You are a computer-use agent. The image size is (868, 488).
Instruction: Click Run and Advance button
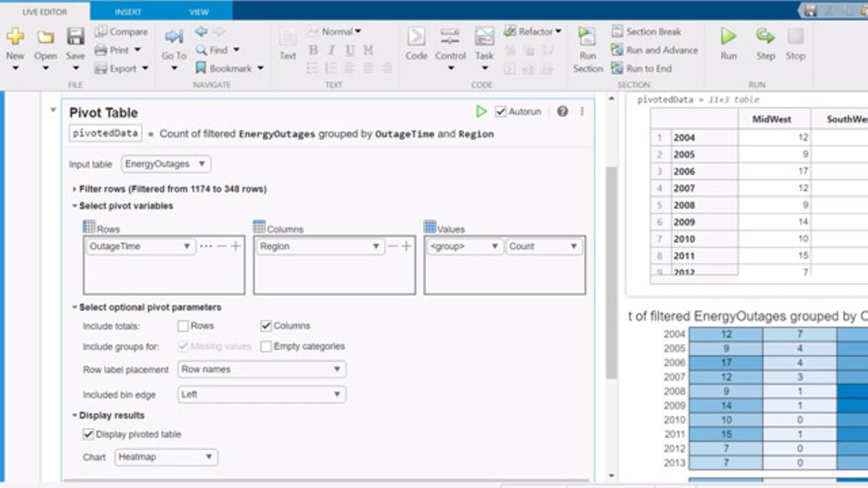(654, 50)
